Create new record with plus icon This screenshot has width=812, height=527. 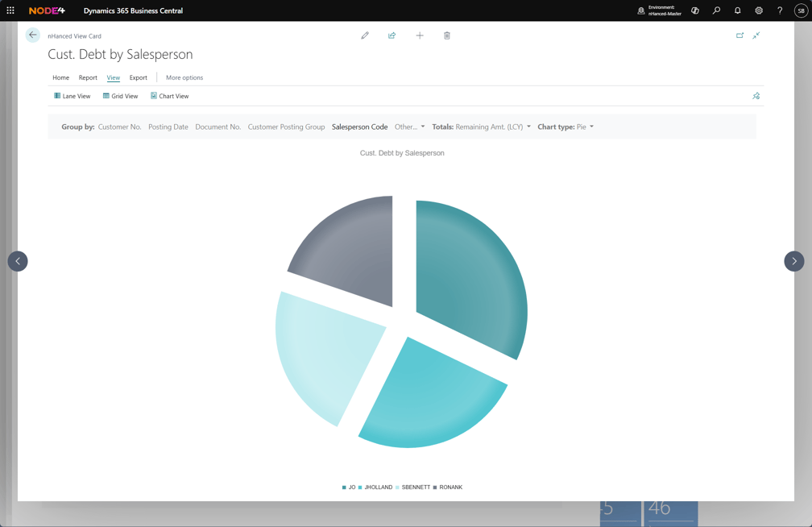click(x=420, y=35)
